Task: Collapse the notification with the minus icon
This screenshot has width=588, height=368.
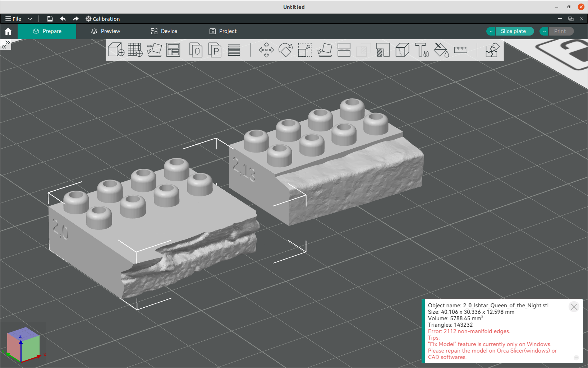Action: [576, 358]
